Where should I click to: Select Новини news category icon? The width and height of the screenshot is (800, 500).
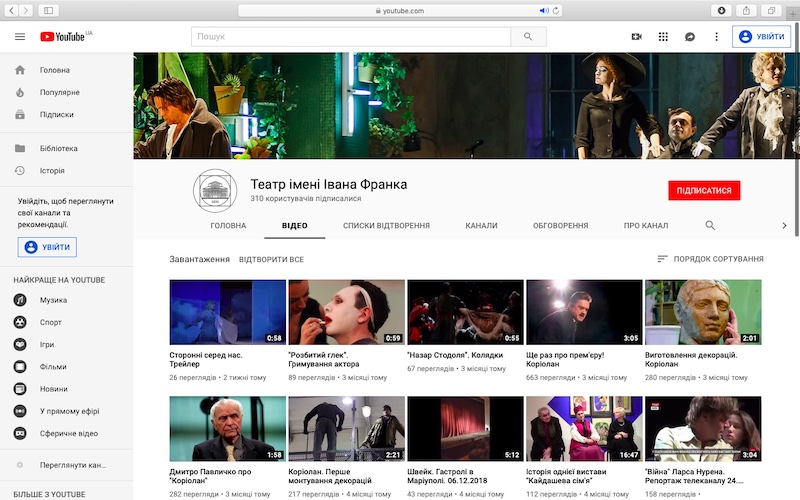[20, 389]
